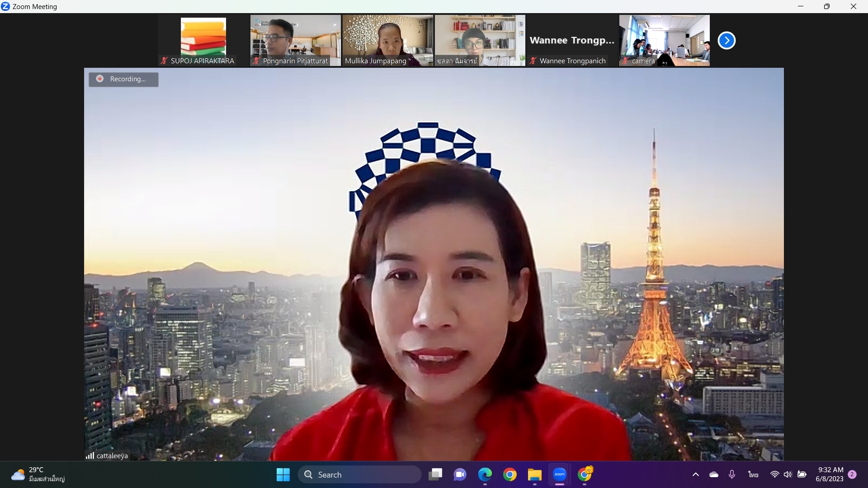Open the notification badge showing 2

(x=852, y=474)
